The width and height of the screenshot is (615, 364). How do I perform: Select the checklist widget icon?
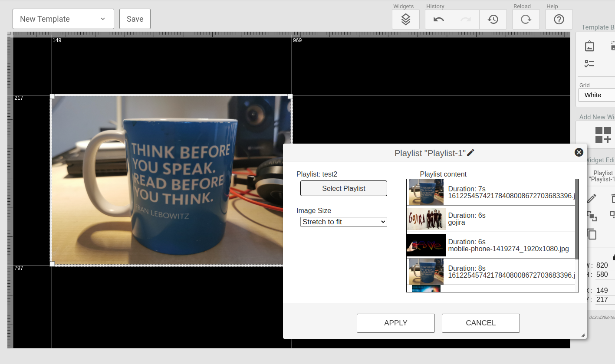589,63
